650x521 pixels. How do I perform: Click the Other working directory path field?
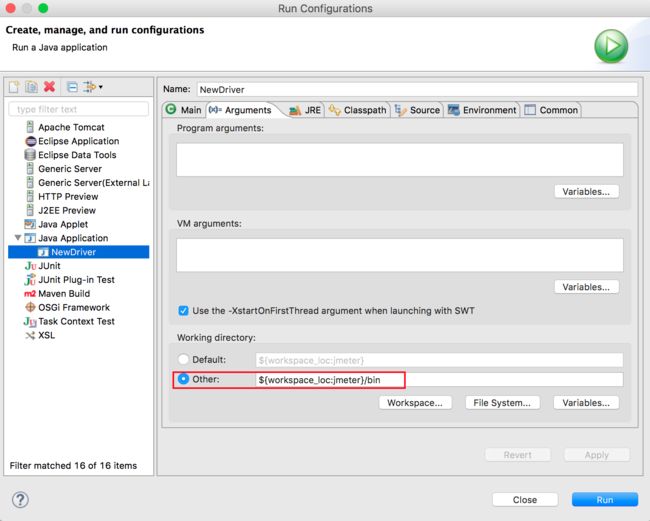pyautogui.click(x=439, y=380)
